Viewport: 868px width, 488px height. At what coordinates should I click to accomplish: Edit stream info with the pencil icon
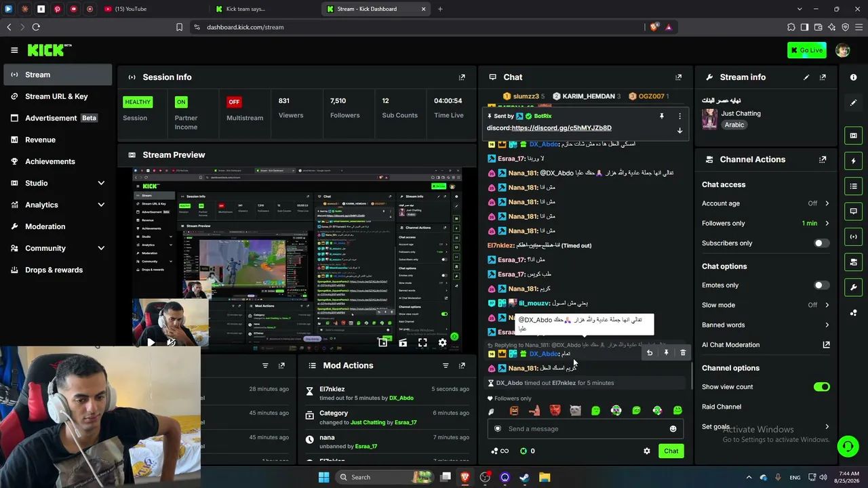(806, 77)
